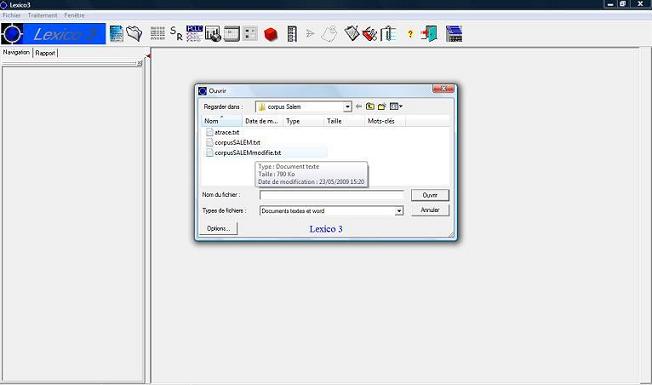This screenshot has width=652, height=385.
Task: Click the Options... button
Action: click(x=218, y=229)
